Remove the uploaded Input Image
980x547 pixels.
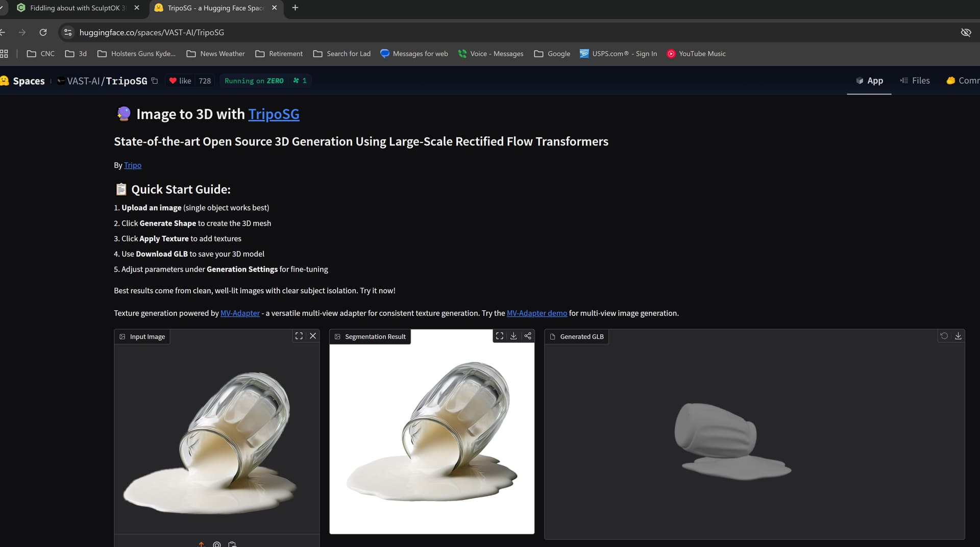click(313, 336)
